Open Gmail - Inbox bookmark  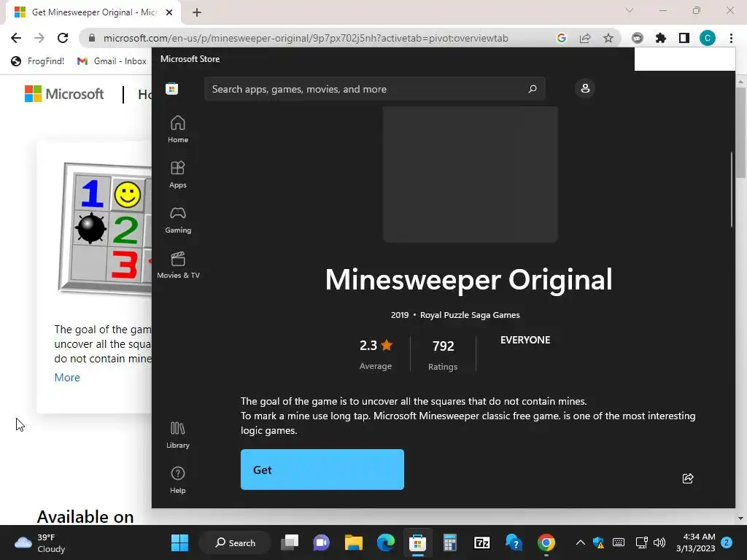pyautogui.click(x=112, y=61)
